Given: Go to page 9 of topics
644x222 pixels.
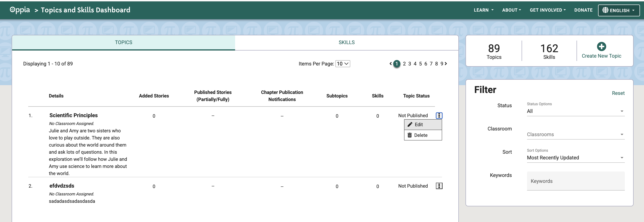Looking at the screenshot, I should click(442, 64).
